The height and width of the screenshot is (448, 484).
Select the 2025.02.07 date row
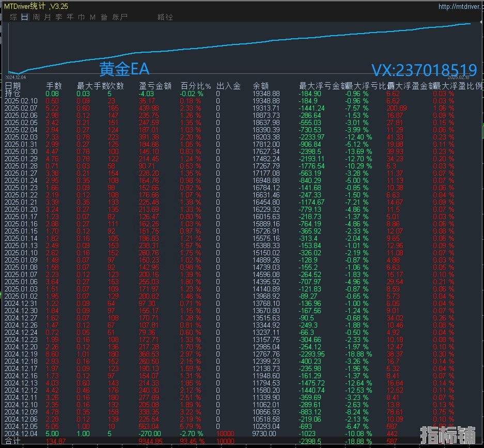pyautogui.click(x=21, y=108)
